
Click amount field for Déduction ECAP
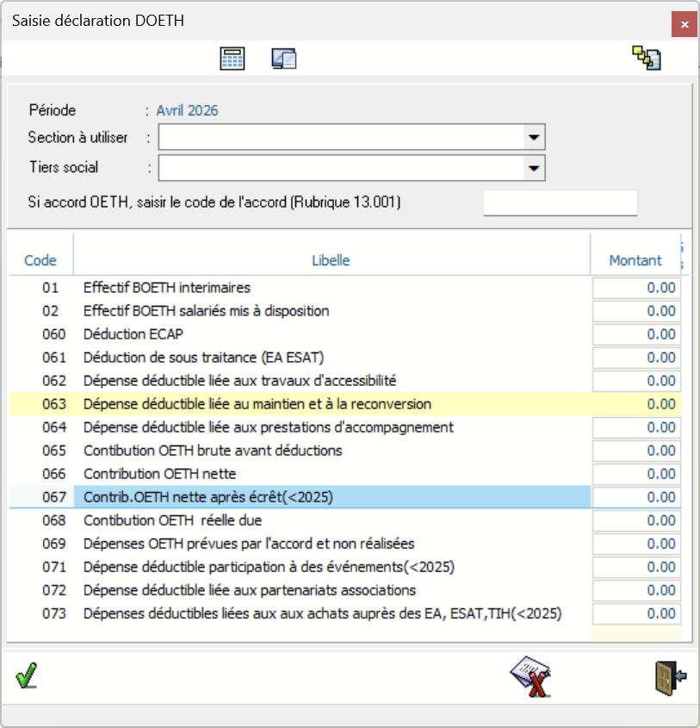636,334
